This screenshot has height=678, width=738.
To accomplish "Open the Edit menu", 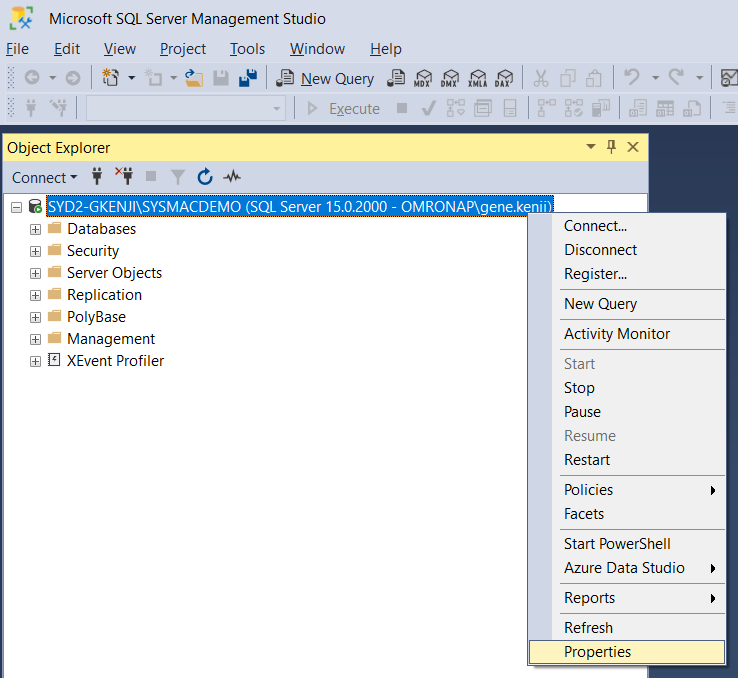I will (67, 49).
